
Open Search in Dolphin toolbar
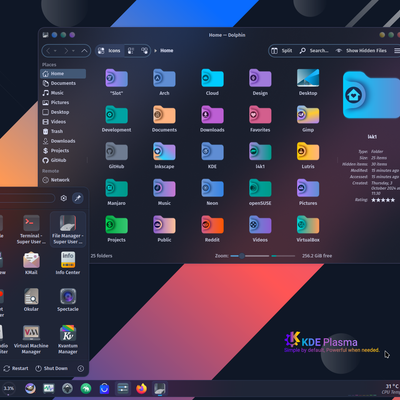click(x=314, y=51)
